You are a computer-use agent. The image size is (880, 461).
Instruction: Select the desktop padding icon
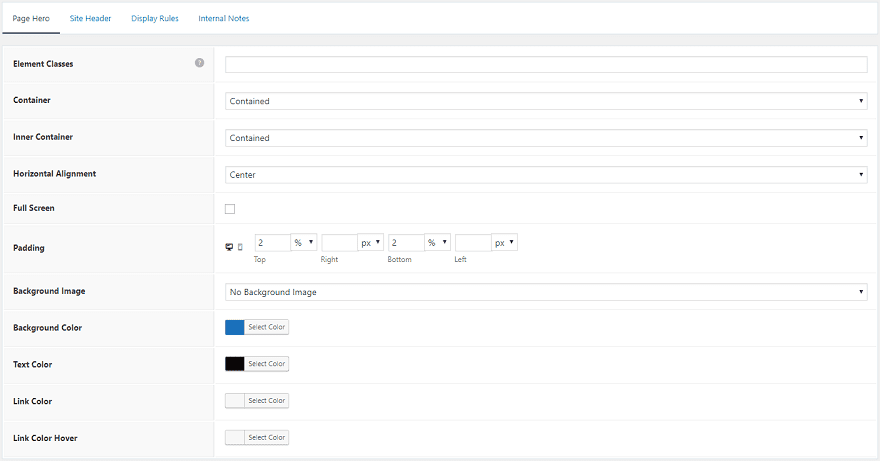pyautogui.click(x=229, y=246)
